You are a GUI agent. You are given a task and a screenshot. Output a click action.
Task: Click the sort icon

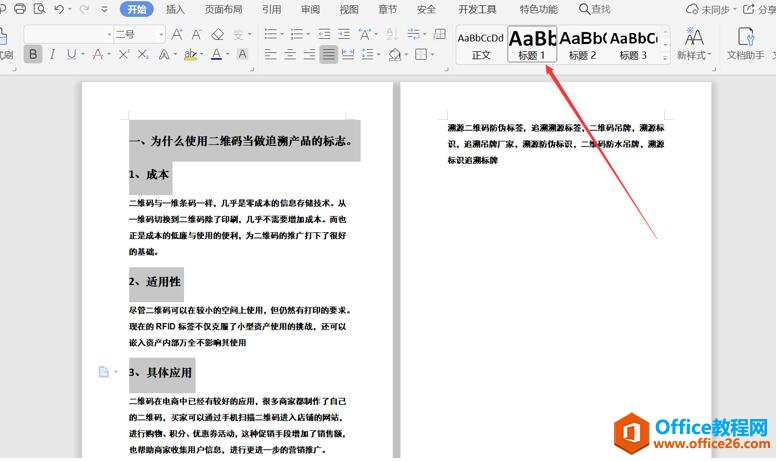tap(392, 34)
